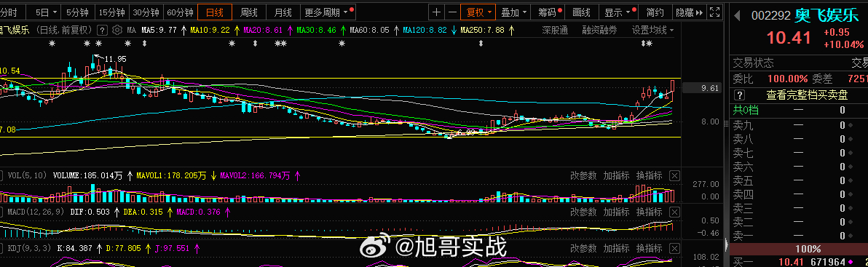This screenshot has width=868, height=267.
Task: Click the diamond beside 卖一 row
Action: tap(851, 236)
